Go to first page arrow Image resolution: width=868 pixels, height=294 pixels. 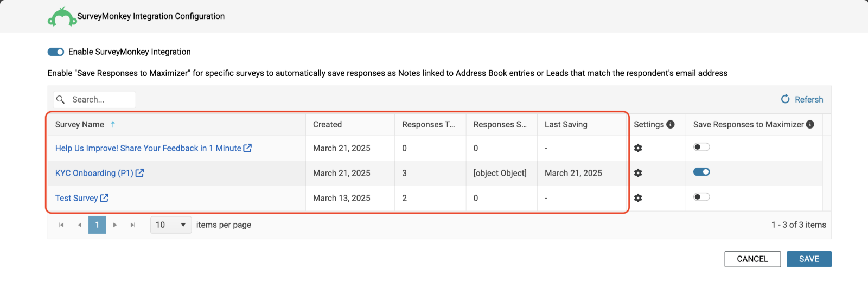61,225
